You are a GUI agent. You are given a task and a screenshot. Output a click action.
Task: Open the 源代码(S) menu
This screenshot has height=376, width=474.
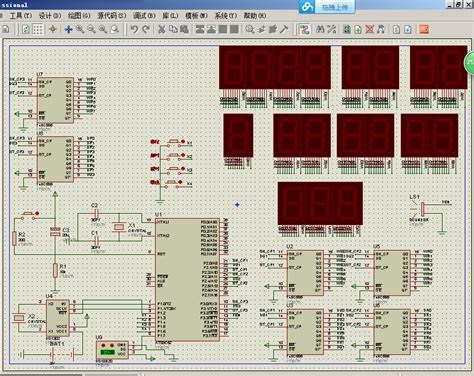112,15
